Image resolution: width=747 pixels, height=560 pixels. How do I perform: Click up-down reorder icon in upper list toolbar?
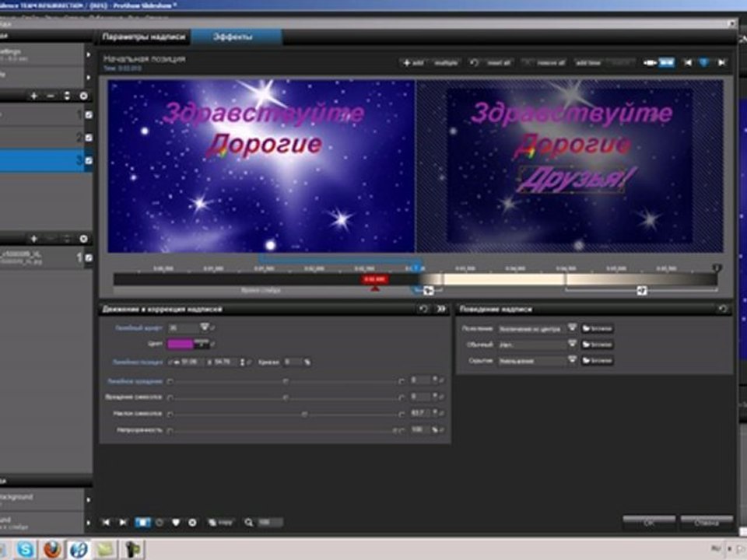(x=67, y=96)
